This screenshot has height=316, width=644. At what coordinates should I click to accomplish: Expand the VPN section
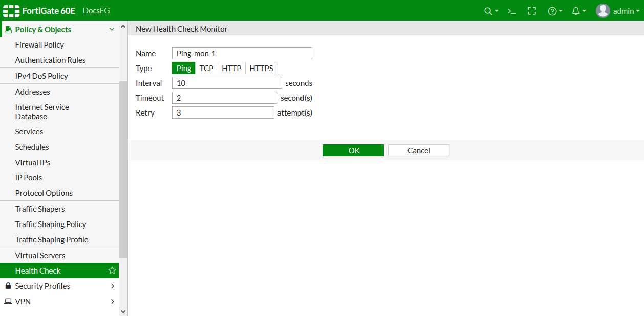(x=23, y=301)
